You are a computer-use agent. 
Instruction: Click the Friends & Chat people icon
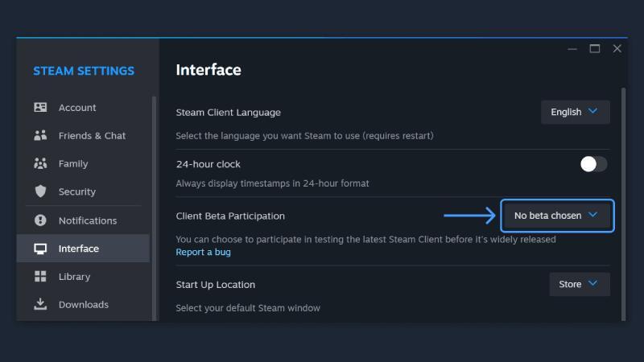[40, 135]
